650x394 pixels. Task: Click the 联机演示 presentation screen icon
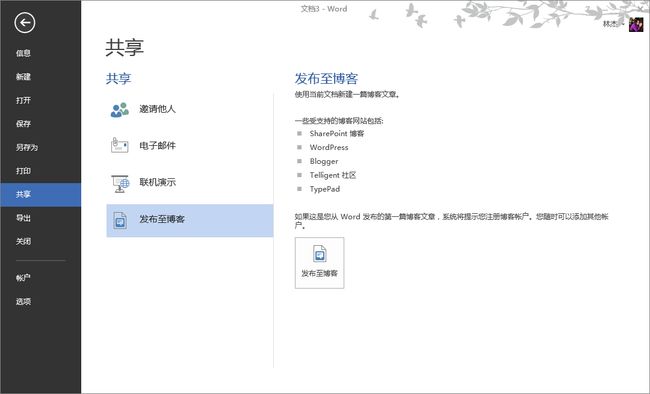pos(120,183)
